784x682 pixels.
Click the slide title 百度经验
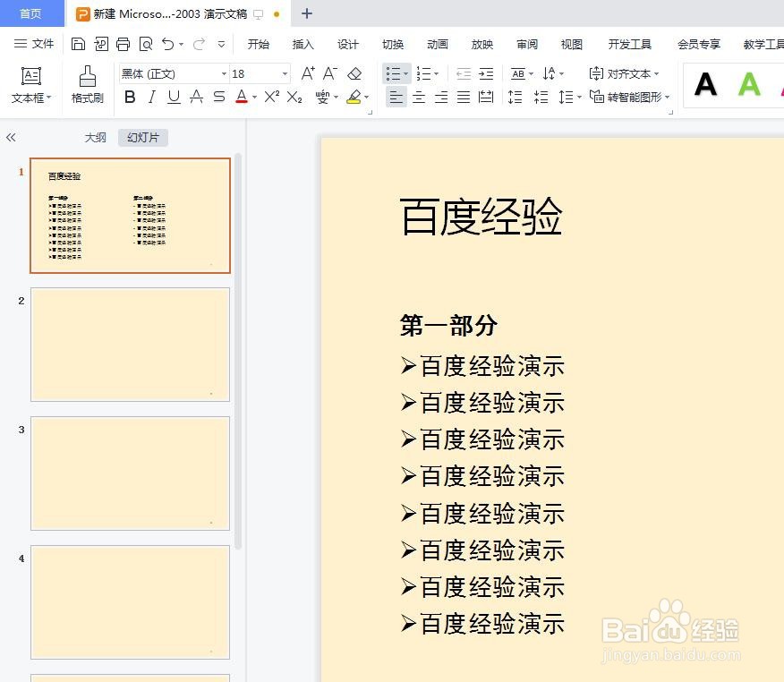click(481, 217)
